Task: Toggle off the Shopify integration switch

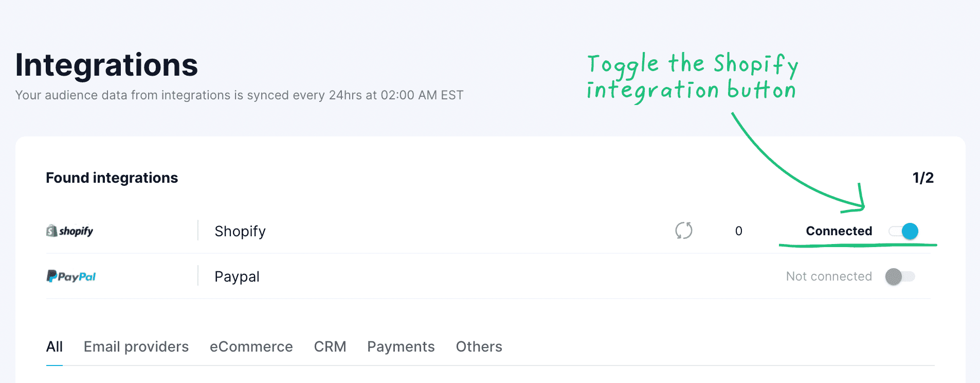Action: coord(904,231)
